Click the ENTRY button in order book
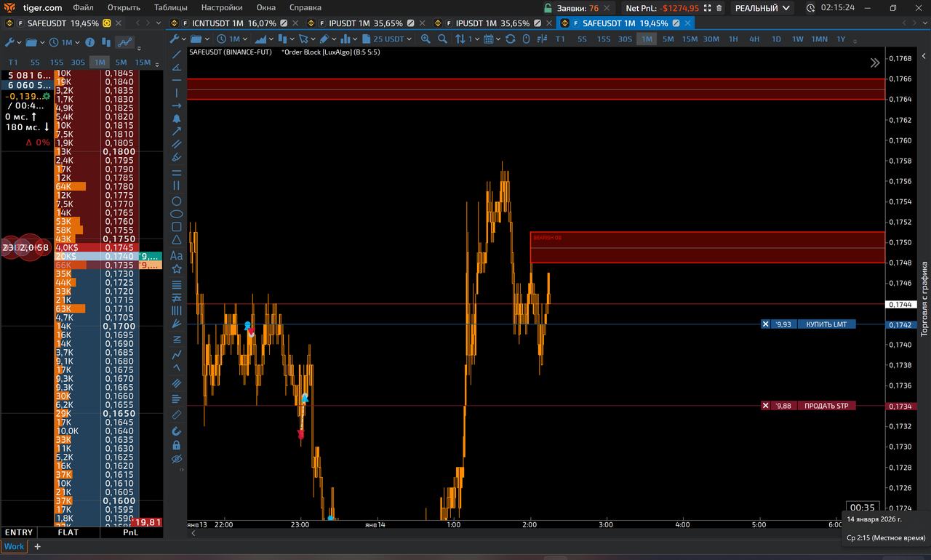931x560 pixels. 19,532
